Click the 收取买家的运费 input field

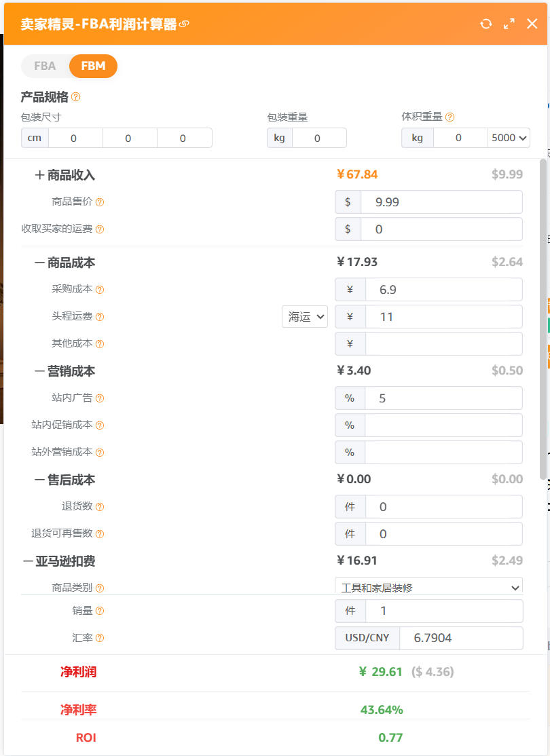(x=441, y=229)
